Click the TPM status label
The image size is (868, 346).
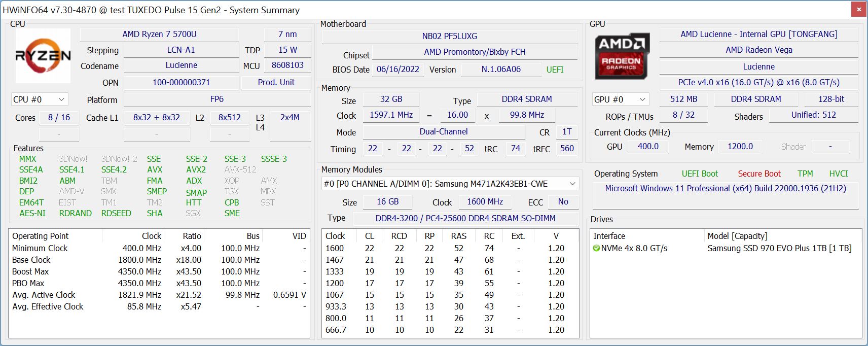click(805, 174)
